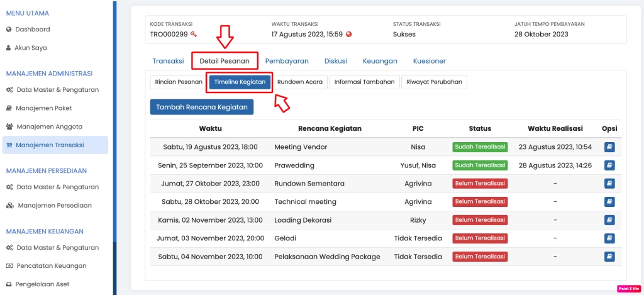Open option icon for Pelaksanaan Wedding Package
This screenshot has width=644, height=295.
tap(609, 257)
